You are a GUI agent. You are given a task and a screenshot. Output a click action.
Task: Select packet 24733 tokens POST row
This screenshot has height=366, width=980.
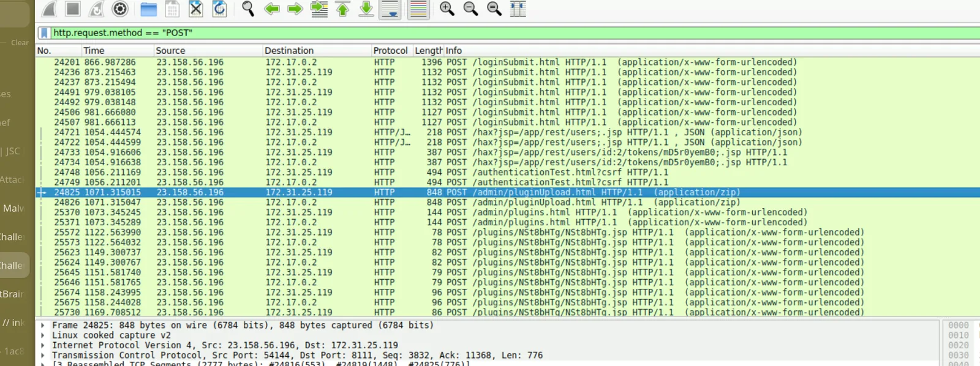coord(508,152)
